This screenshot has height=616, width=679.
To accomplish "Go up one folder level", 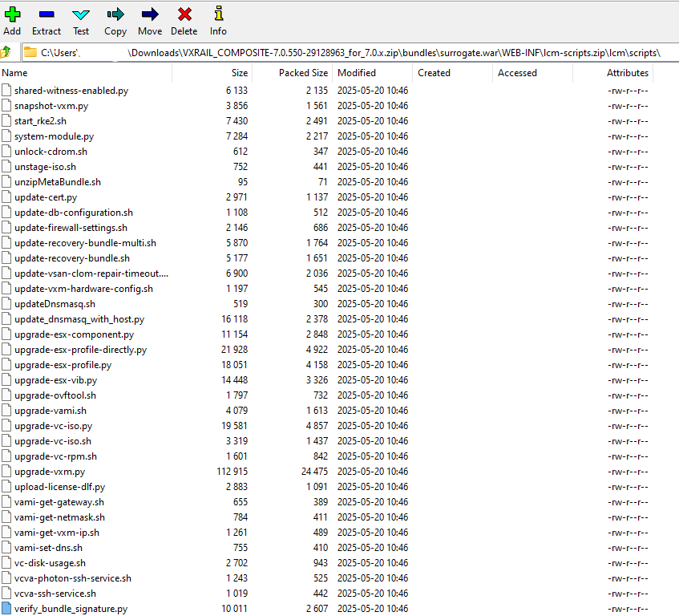I will (7, 52).
